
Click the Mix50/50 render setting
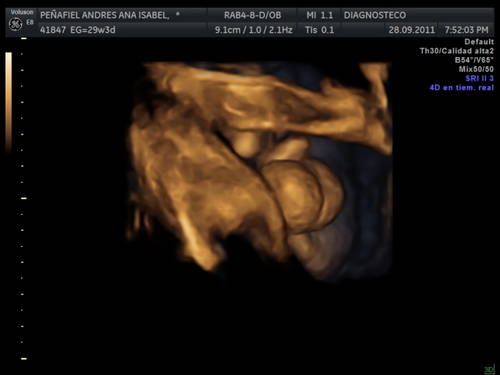476,69
